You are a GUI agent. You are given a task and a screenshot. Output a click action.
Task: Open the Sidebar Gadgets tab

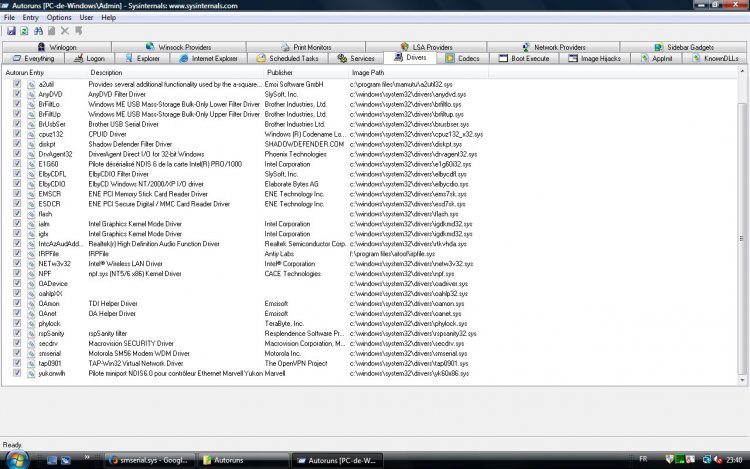tap(684, 47)
